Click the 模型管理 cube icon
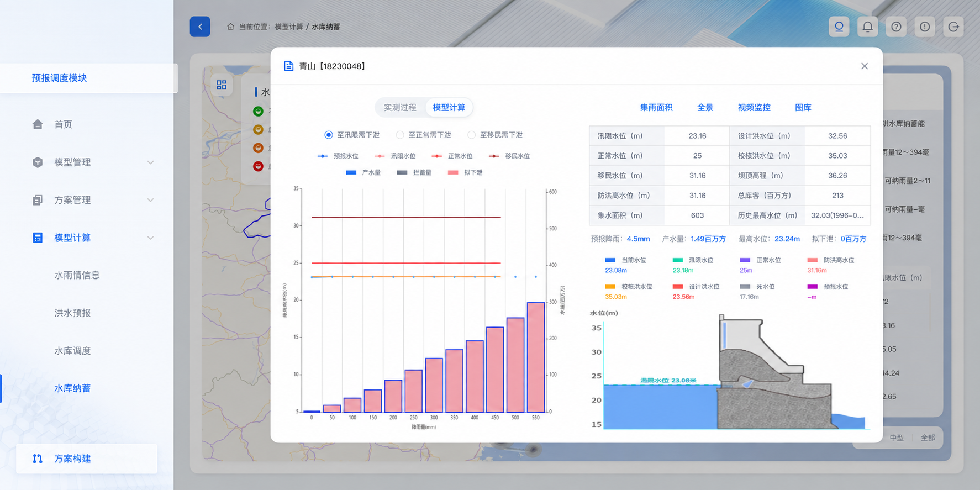This screenshot has width=980, height=490. point(38,162)
